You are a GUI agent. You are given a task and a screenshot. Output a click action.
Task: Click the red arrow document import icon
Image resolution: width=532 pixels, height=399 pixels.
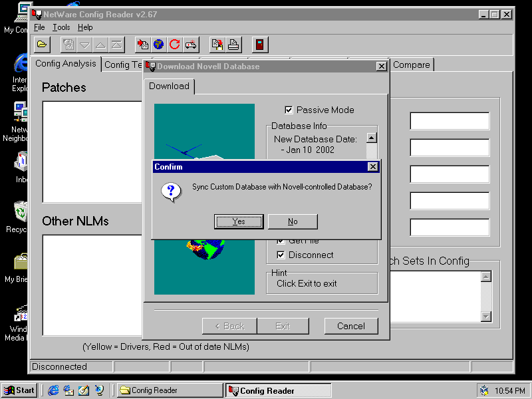[143, 45]
